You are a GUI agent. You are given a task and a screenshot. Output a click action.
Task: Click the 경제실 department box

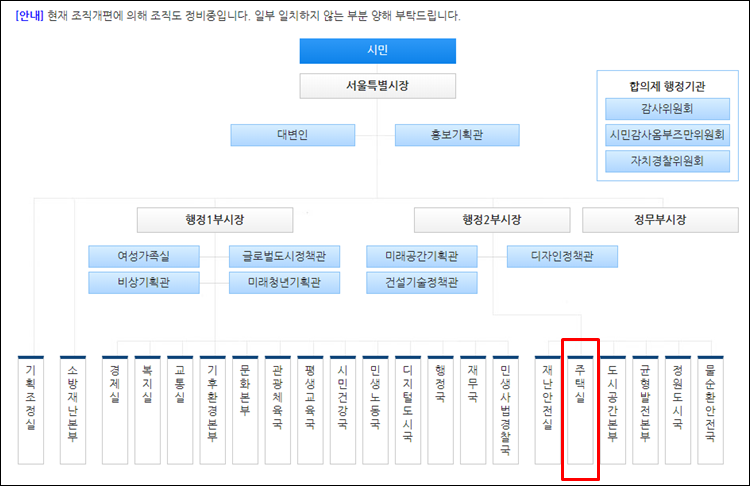tap(115, 410)
